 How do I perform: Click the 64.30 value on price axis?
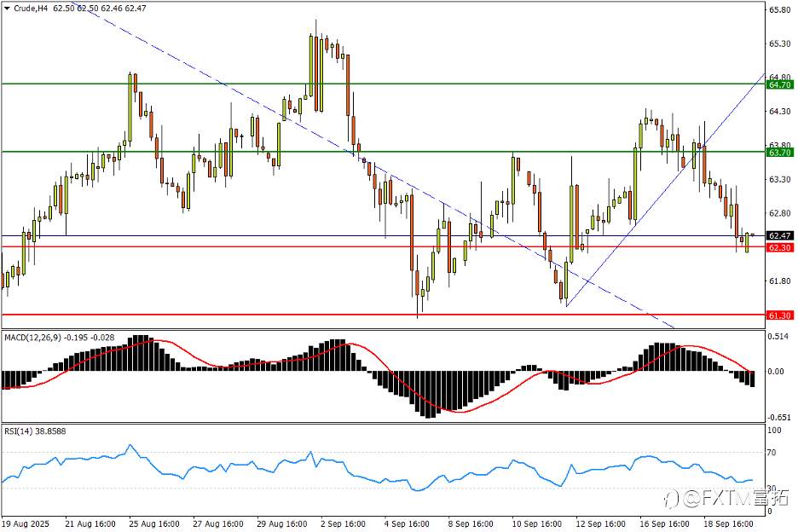pos(780,111)
